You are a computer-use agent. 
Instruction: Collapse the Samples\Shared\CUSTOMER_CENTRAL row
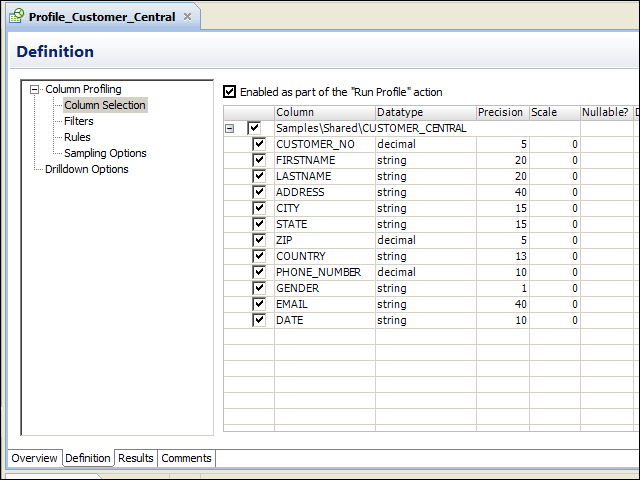230,129
